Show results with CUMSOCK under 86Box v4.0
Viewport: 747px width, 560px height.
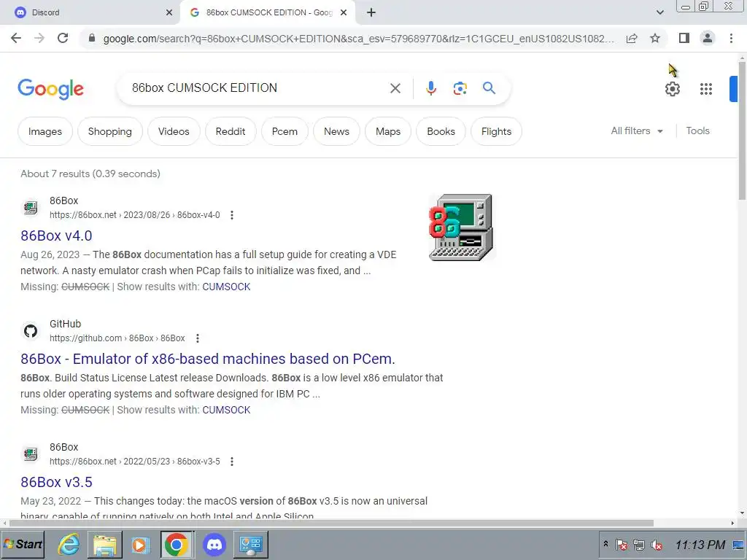point(226,287)
